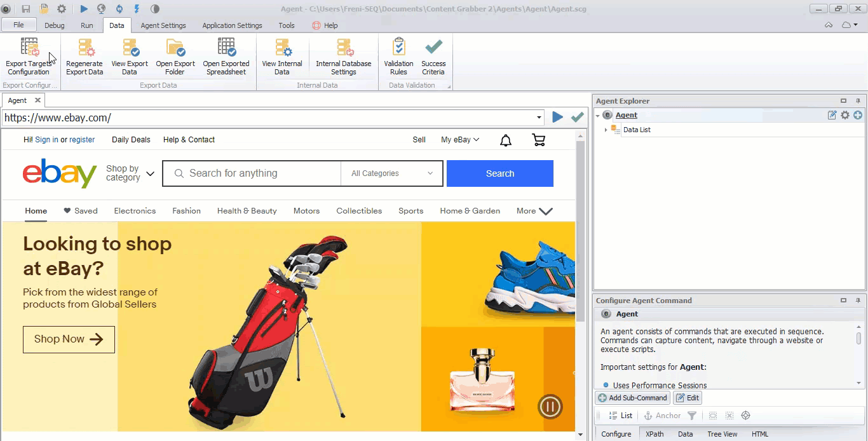Open the All Categories dropdown

[391, 173]
